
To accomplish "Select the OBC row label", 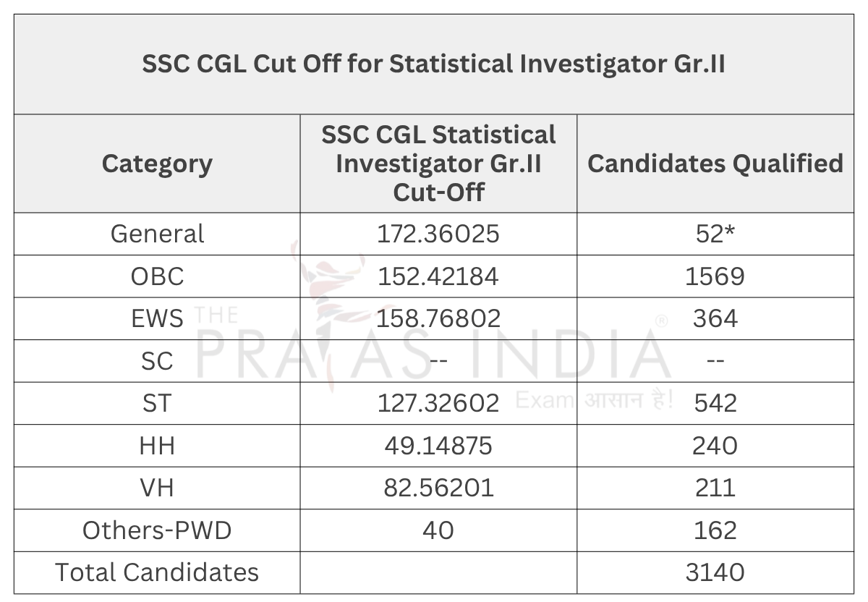I will pyautogui.click(x=157, y=276).
